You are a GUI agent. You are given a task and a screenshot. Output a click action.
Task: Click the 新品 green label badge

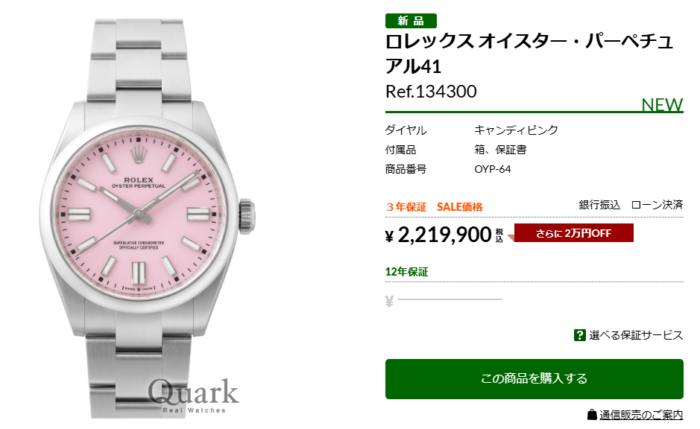click(411, 21)
